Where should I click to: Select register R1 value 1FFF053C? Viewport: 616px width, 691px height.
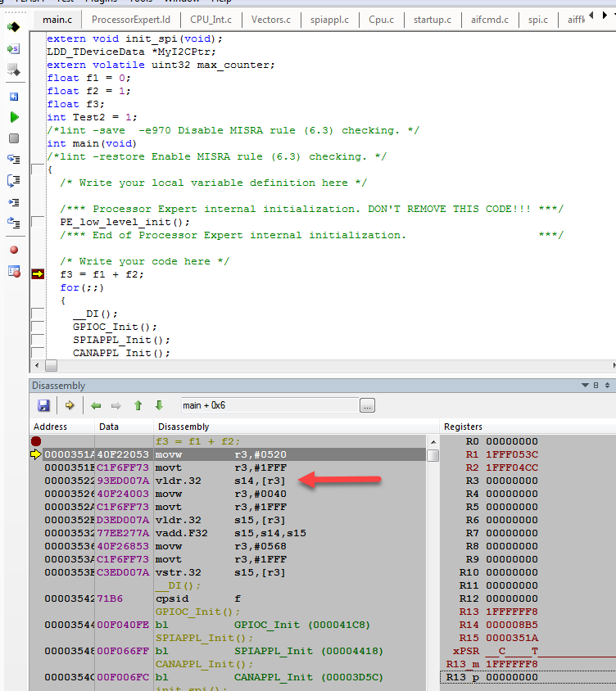(512, 454)
